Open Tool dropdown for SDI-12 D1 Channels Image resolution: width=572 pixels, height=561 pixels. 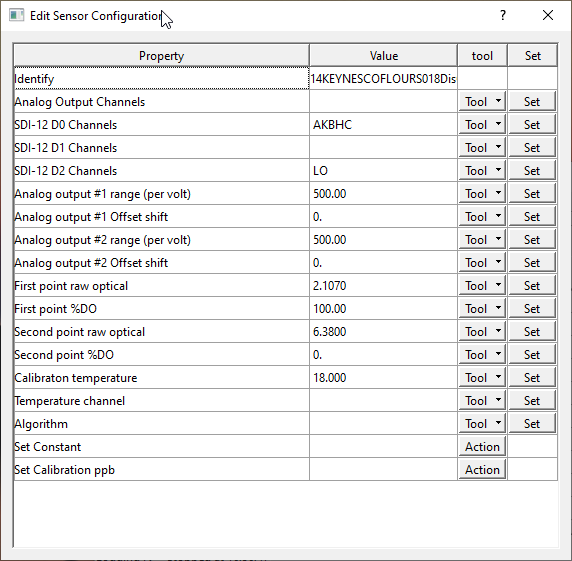coord(482,148)
